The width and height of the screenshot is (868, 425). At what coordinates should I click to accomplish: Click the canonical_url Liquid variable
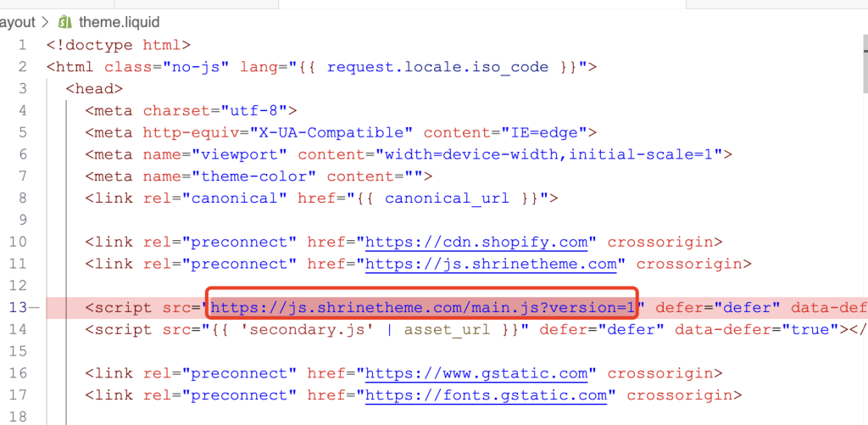[447, 199]
